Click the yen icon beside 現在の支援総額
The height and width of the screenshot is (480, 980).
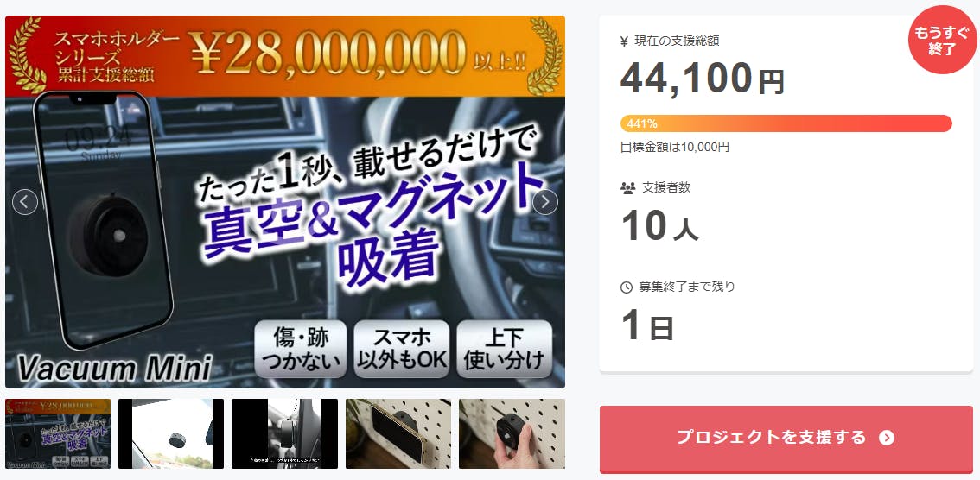[624, 41]
